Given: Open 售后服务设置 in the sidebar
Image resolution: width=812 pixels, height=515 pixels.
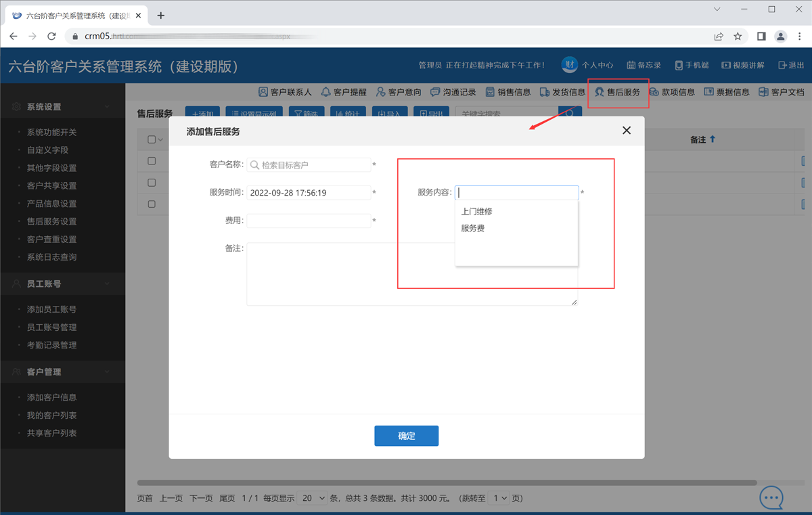Looking at the screenshot, I should click(x=51, y=221).
